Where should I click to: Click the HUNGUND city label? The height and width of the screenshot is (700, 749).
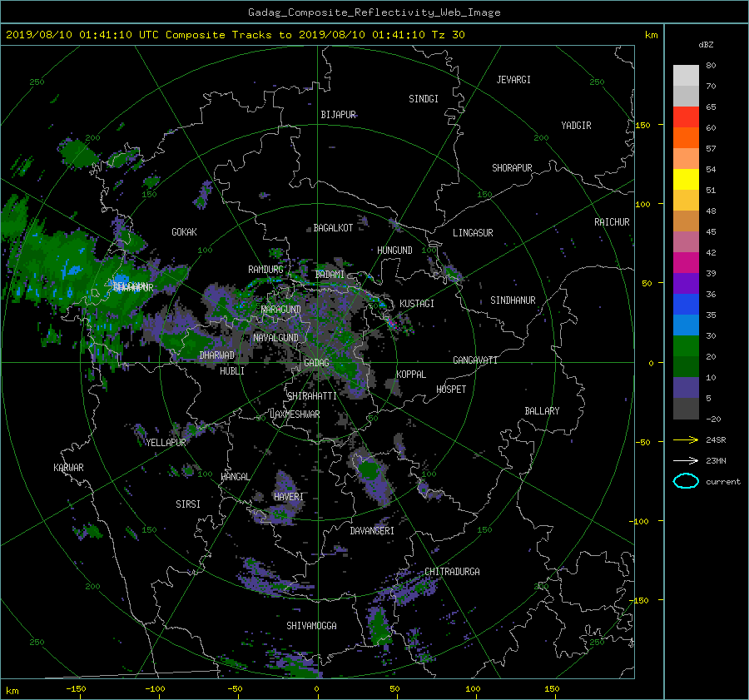394,251
